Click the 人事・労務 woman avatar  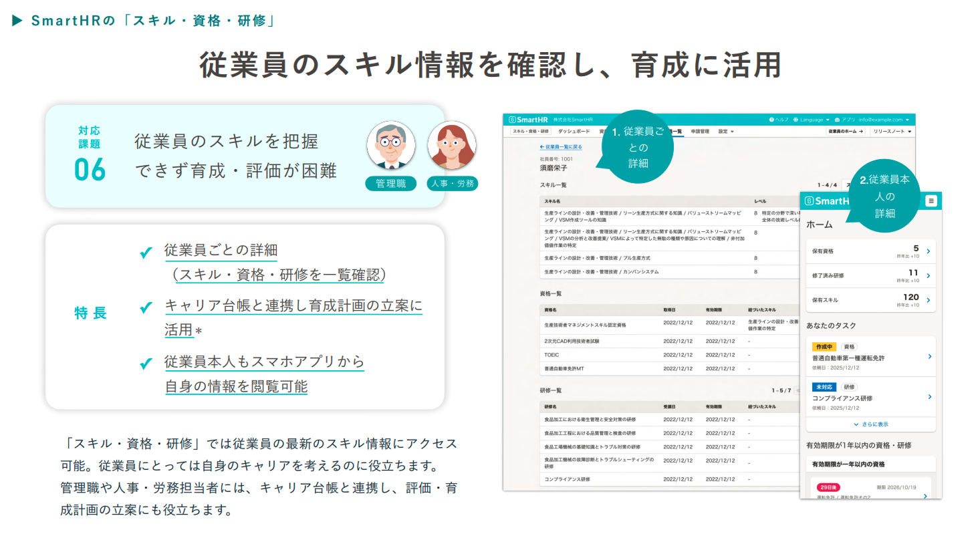pyautogui.click(x=452, y=145)
